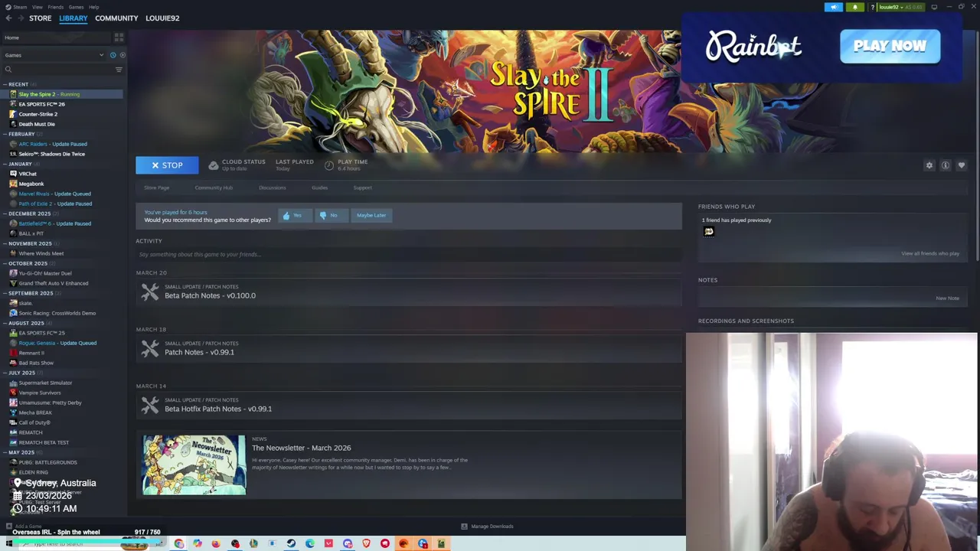
Task: Open library advanced filter options icon
Action: click(119, 70)
